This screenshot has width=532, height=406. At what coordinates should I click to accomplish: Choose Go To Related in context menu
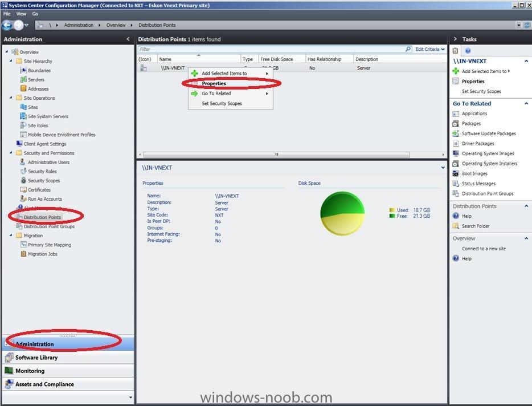(x=231, y=94)
